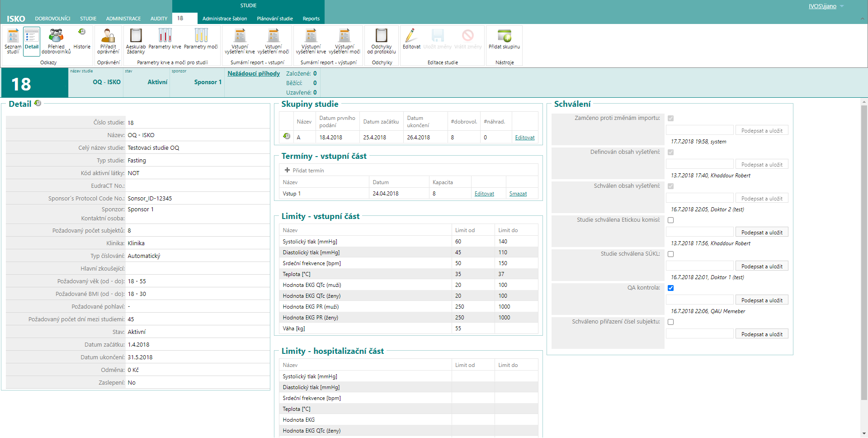Click the vertical page scrollbar
Screen dimensions: 868x438
click(x=864, y=253)
